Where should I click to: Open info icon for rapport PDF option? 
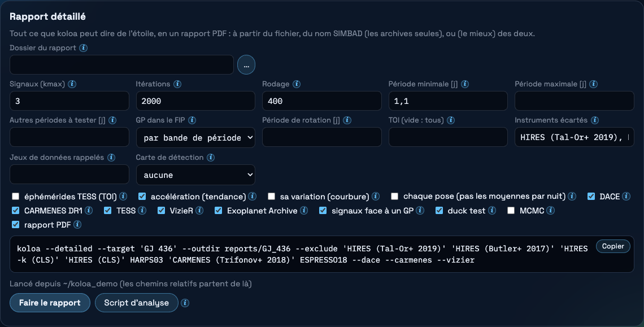point(77,224)
